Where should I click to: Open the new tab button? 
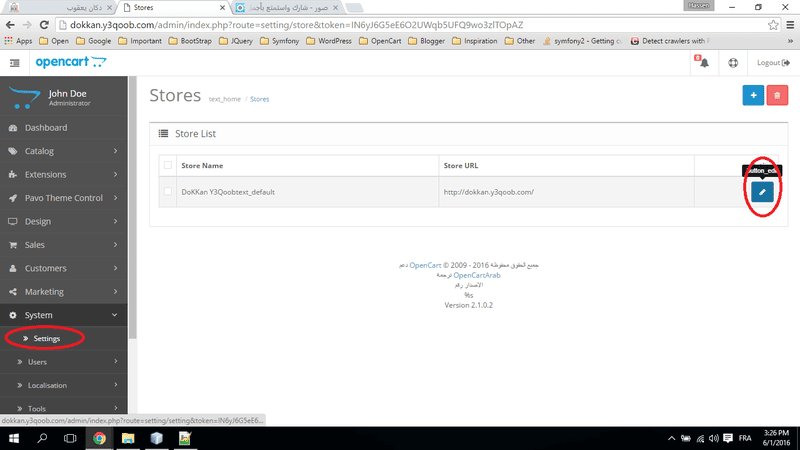(x=354, y=8)
